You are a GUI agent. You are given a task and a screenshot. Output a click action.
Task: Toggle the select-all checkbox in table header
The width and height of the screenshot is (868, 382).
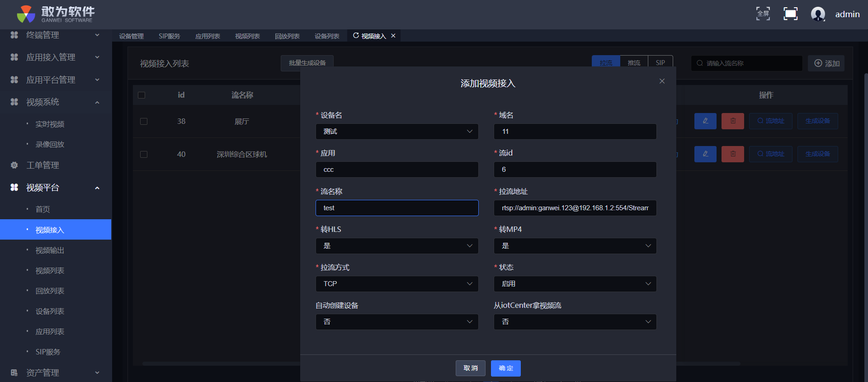[142, 95]
